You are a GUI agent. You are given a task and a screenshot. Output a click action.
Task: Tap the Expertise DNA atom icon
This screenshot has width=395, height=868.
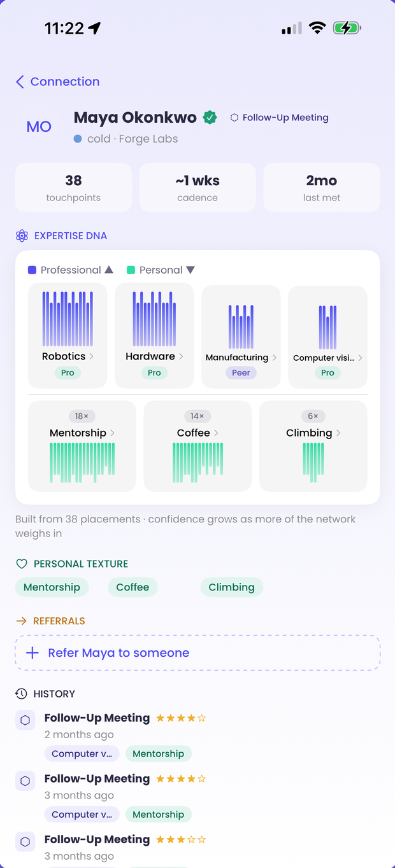click(22, 235)
